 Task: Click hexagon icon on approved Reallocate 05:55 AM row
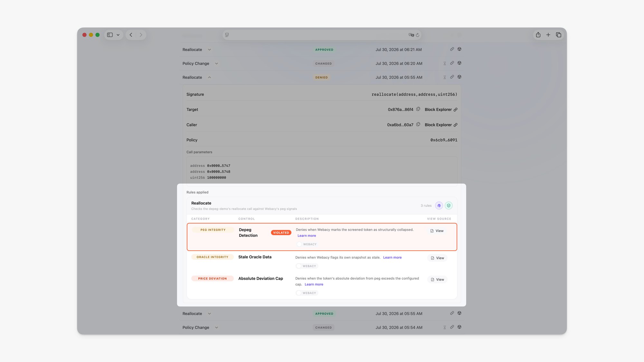coord(459,313)
